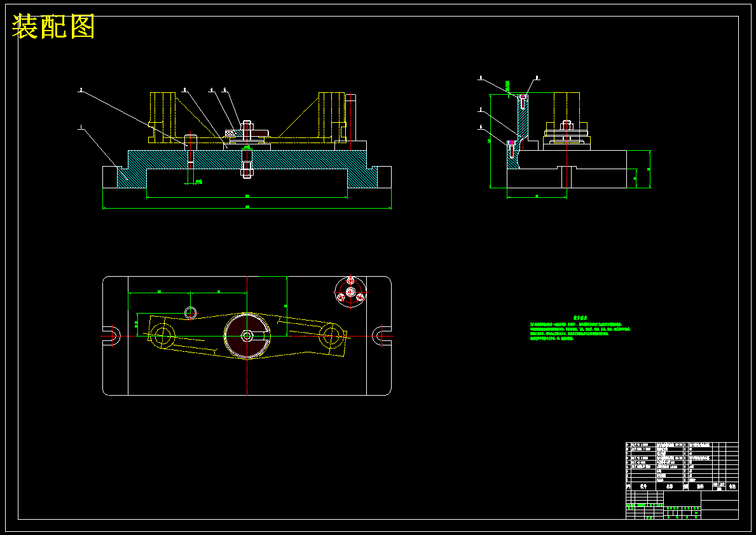Select balloon number 5 pointing to the hex nut
Viewport: 756px width, 535px height.
(224, 90)
